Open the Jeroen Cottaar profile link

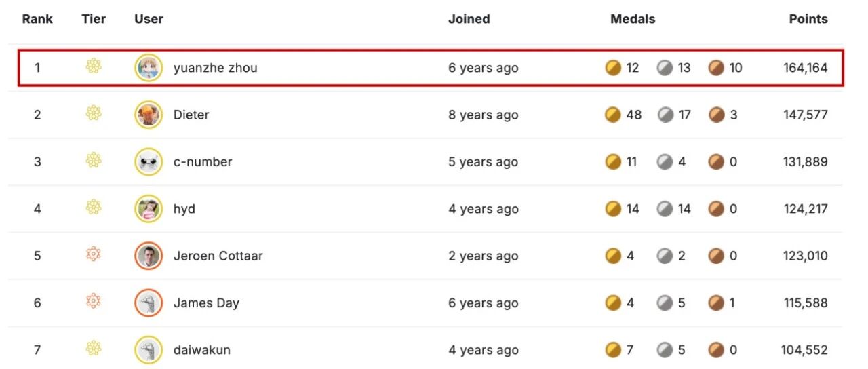tap(218, 256)
